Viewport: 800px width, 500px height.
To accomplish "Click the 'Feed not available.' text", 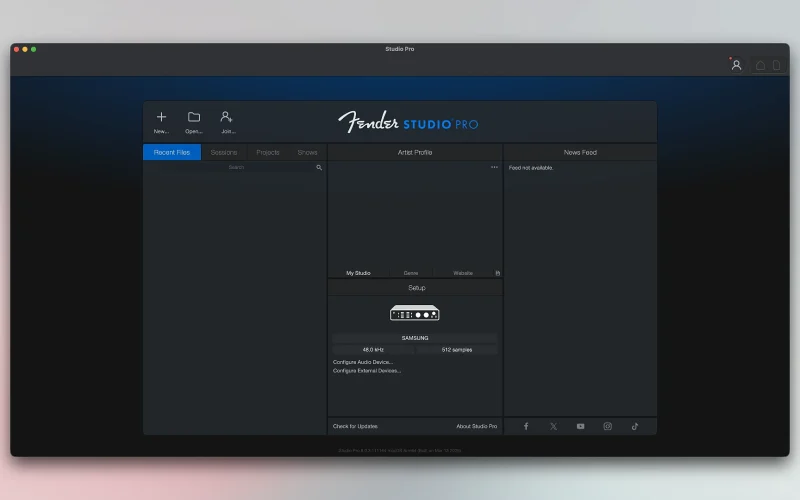I will [531, 167].
